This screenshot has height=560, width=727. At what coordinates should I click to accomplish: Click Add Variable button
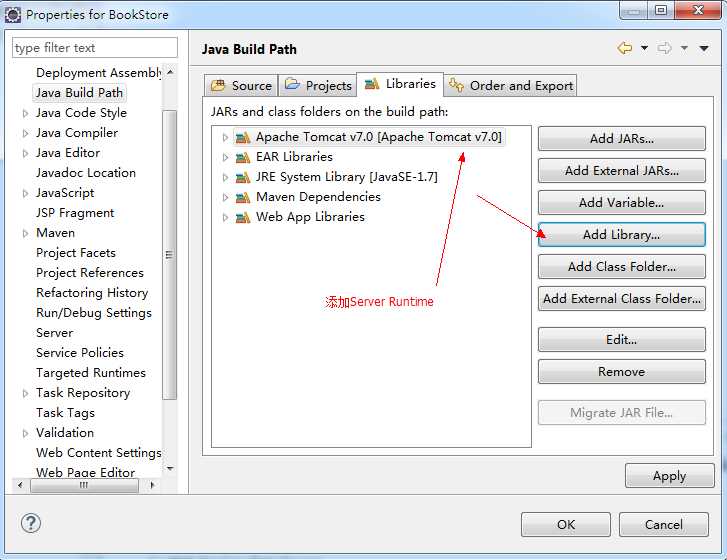[x=622, y=203]
